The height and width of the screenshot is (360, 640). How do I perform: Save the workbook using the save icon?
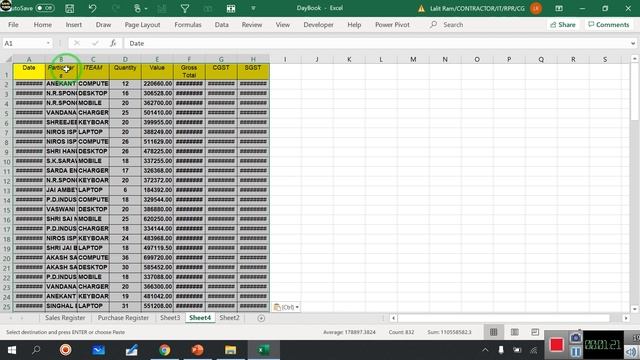click(70, 8)
